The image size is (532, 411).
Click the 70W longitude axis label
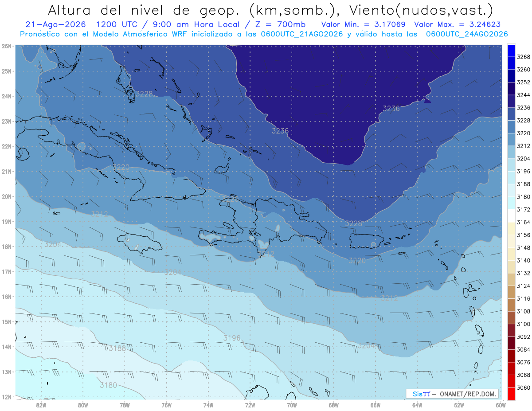pyautogui.click(x=292, y=405)
